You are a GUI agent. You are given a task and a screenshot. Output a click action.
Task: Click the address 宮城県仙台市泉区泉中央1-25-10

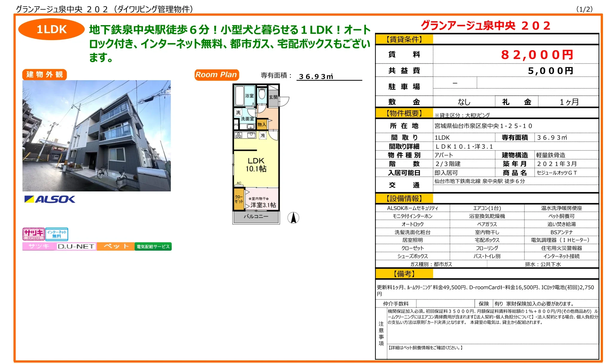point(483,126)
